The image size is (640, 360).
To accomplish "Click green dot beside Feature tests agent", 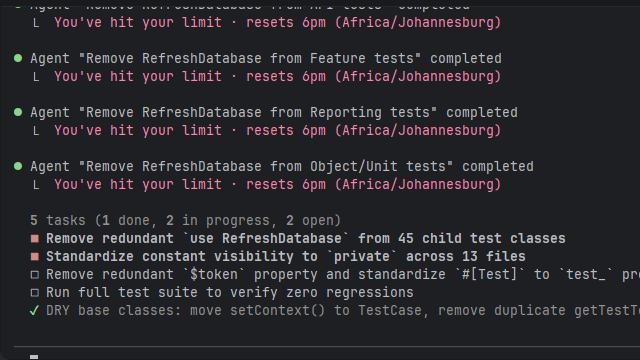I will tap(18, 58).
